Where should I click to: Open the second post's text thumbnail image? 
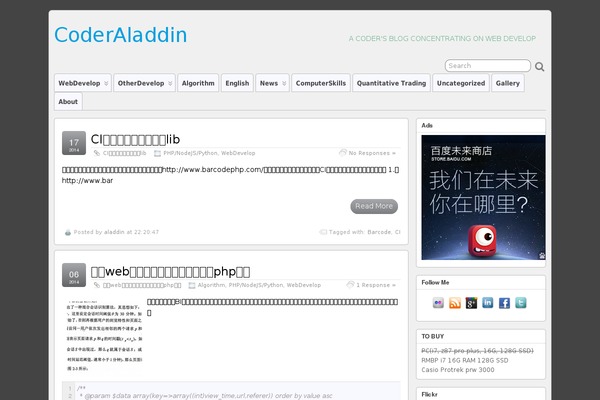click(x=104, y=336)
